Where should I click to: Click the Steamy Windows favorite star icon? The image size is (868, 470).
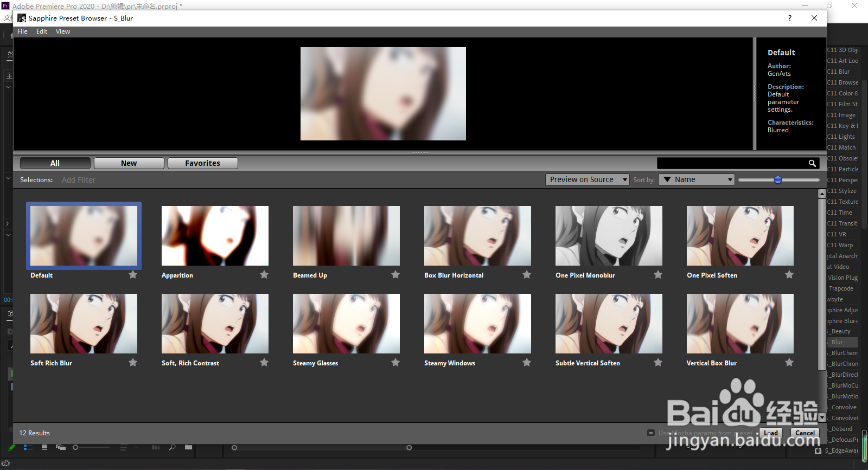(527, 363)
